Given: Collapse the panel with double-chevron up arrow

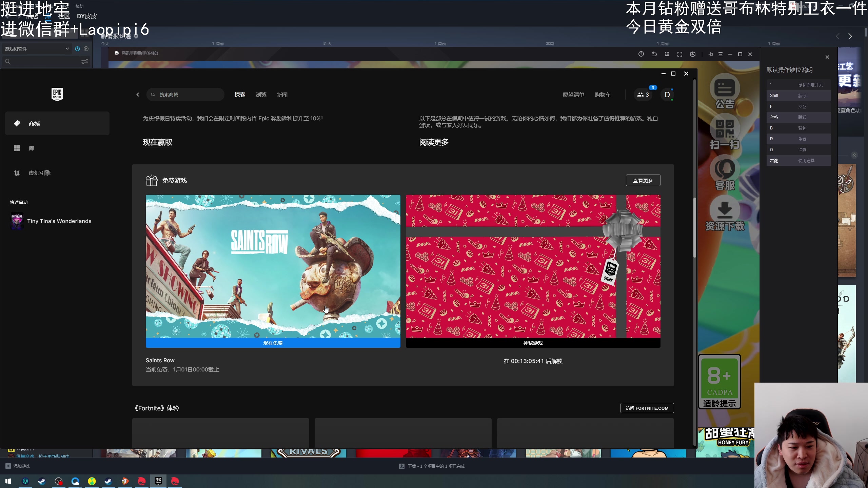Looking at the screenshot, I should pyautogui.click(x=854, y=156).
